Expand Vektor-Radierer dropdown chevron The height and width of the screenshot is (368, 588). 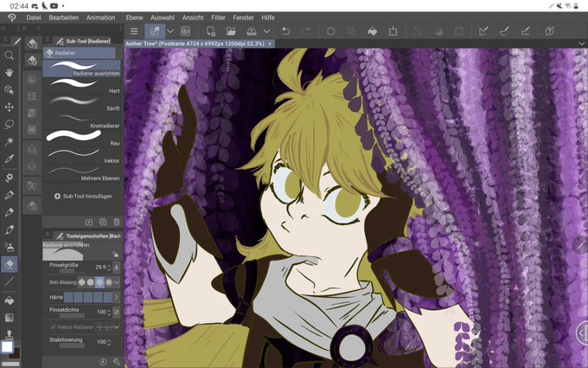point(117,327)
